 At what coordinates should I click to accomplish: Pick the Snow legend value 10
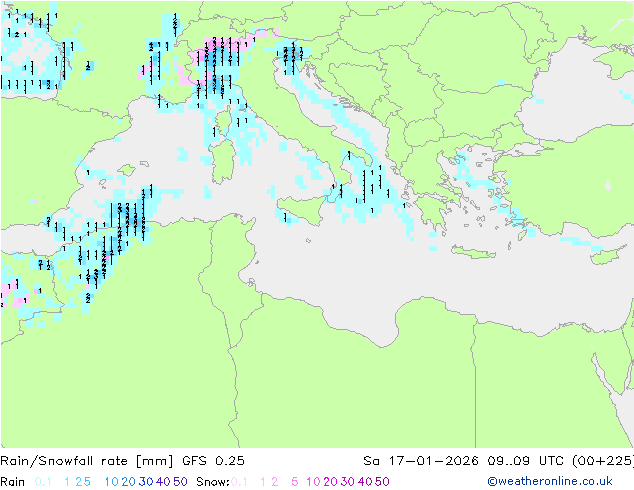[x=313, y=482]
